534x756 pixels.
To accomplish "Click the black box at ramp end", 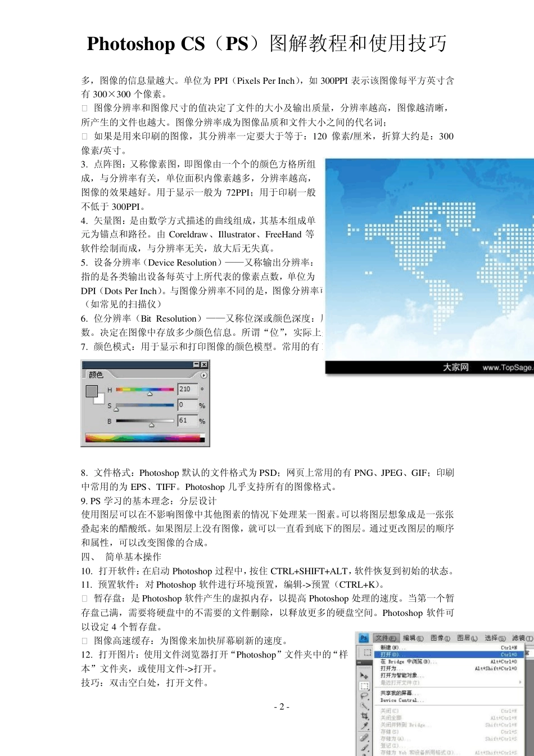I will (202, 440).
